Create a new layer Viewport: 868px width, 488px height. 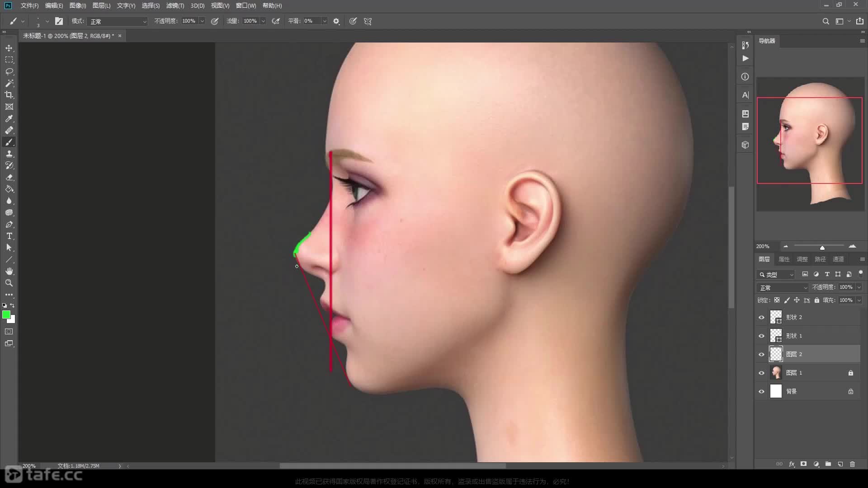840,464
